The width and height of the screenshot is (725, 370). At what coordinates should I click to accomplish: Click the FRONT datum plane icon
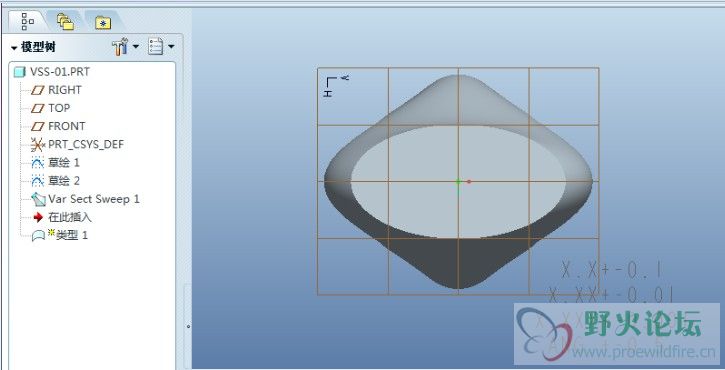(x=37, y=126)
